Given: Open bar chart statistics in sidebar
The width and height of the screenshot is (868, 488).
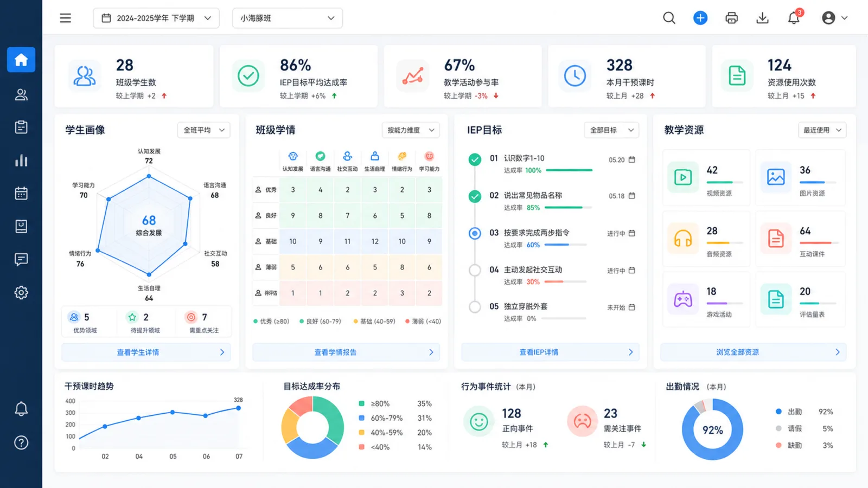Looking at the screenshot, I should pyautogui.click(x=21, y=160).
